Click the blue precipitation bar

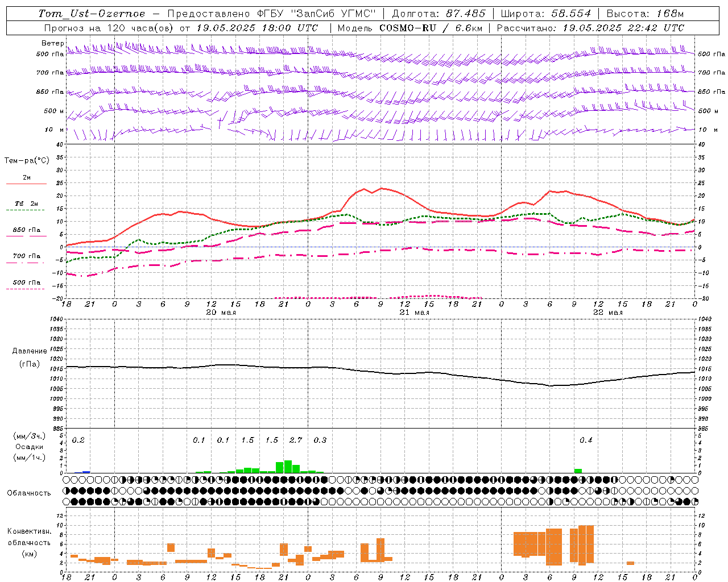pyautogui.click(x=86, y=472)
